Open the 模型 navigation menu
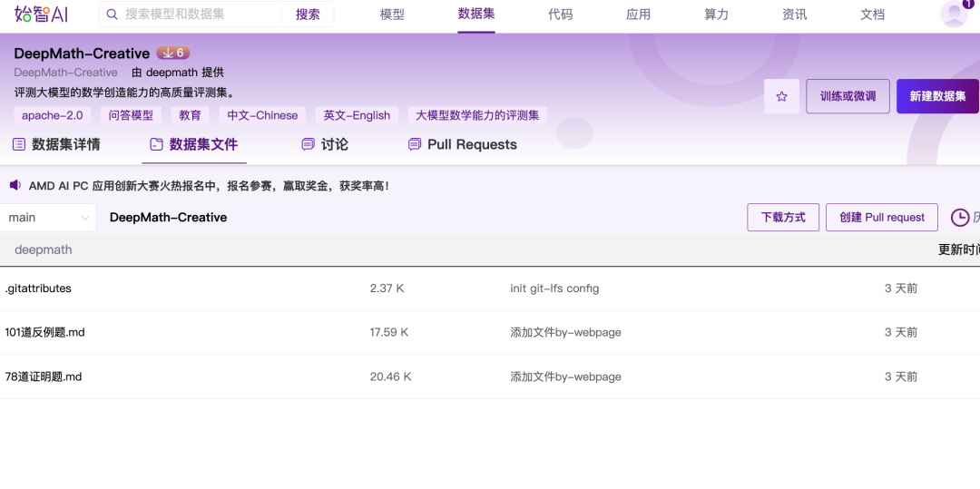Viewport: 980px width, 489px height. pos(392,15)
